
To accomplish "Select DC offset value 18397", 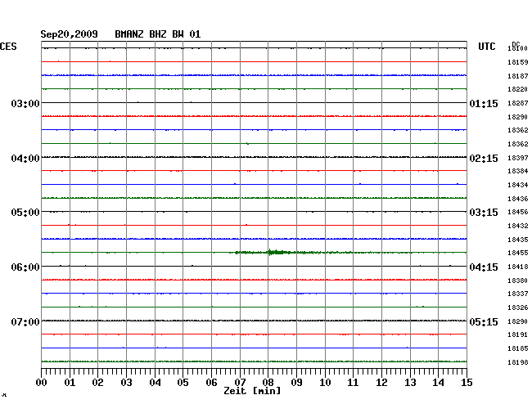I will pos(518,158).
